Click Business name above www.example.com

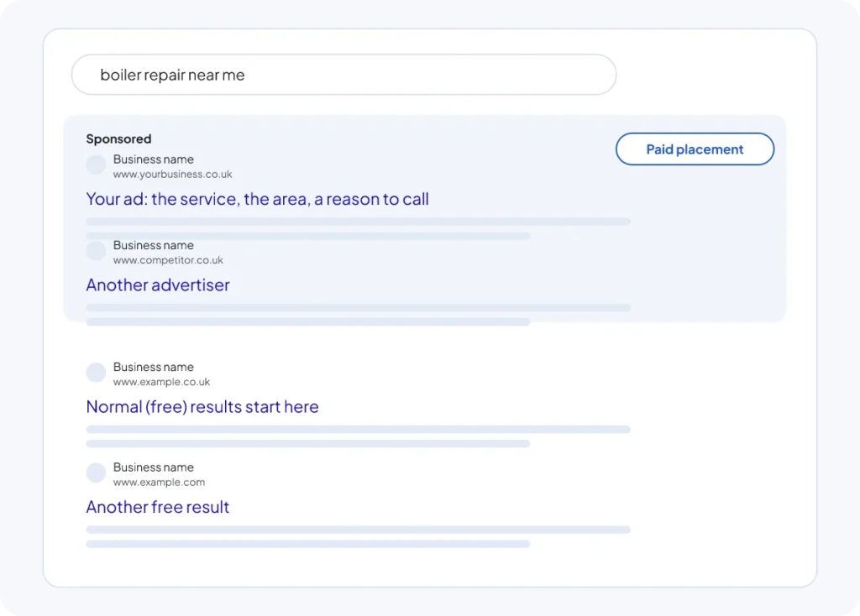pos(154,467)
